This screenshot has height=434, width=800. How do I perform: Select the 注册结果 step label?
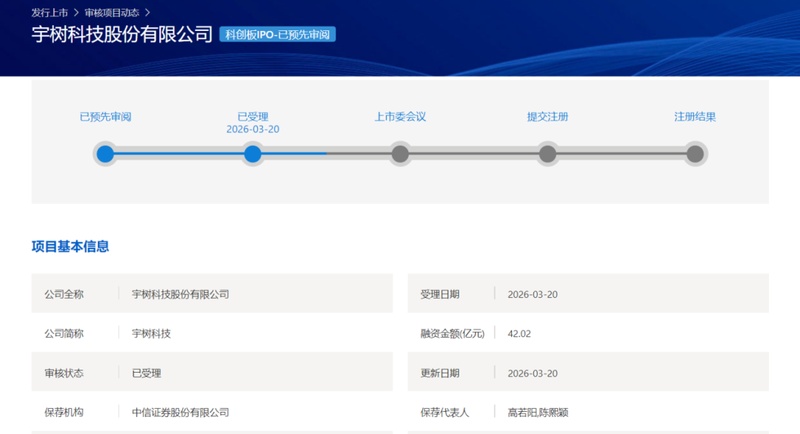coord(695,117)
